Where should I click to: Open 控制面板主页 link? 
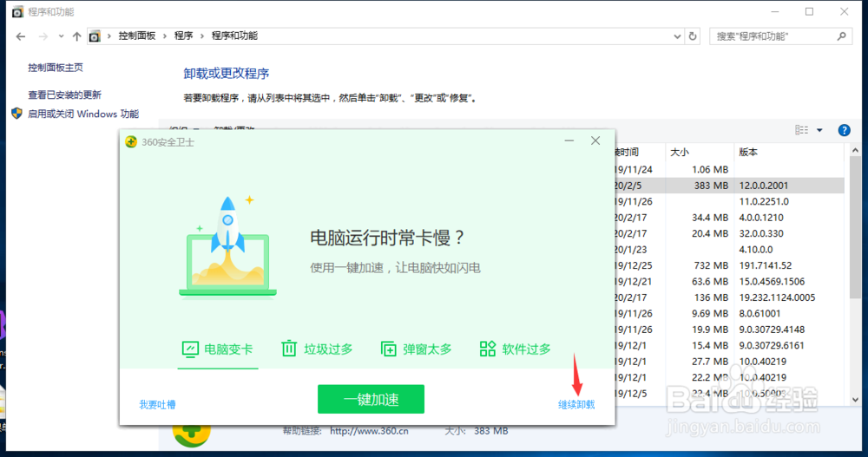click(56, 68)
